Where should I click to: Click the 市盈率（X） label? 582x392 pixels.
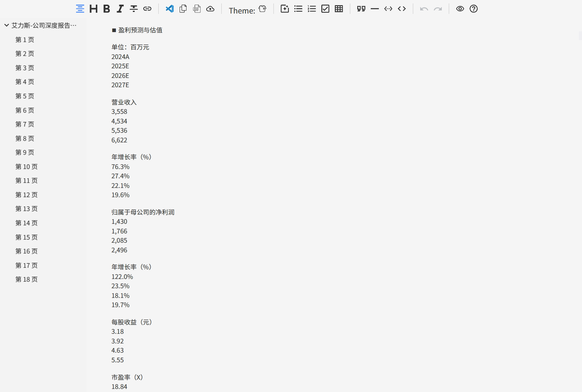point(127,377)
